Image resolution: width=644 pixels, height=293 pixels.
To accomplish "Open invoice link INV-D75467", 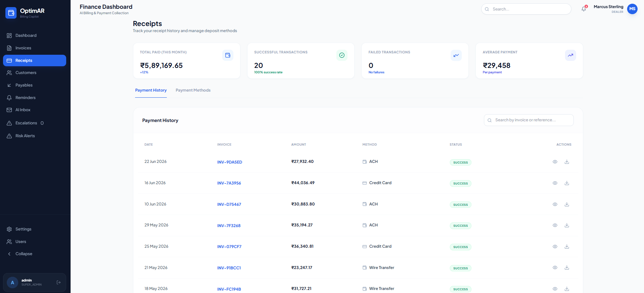I will (229, 204).
